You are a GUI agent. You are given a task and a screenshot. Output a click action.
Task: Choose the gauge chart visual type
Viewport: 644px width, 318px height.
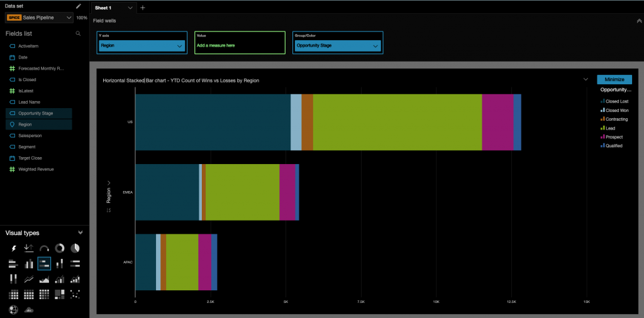pyautogui.click(x=44, y=248)
